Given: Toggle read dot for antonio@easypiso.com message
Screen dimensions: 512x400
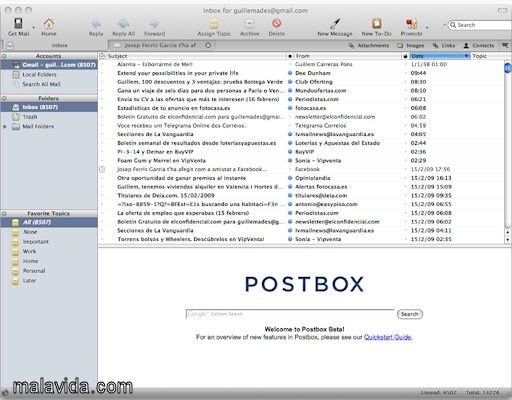Looking at the screenshot, I should [290, 204].
